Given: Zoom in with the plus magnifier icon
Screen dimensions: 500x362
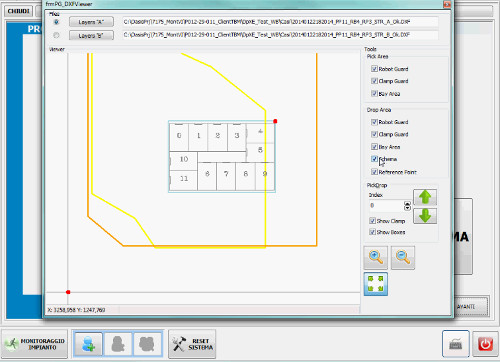Looking at the screenshot, I should (375, 257).
